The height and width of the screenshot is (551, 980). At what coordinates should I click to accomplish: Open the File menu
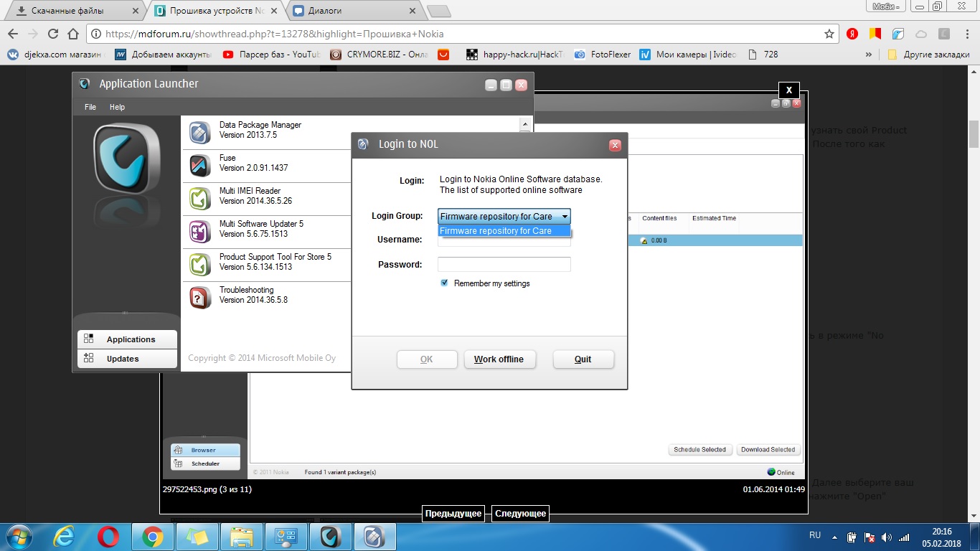click(90, 107)
